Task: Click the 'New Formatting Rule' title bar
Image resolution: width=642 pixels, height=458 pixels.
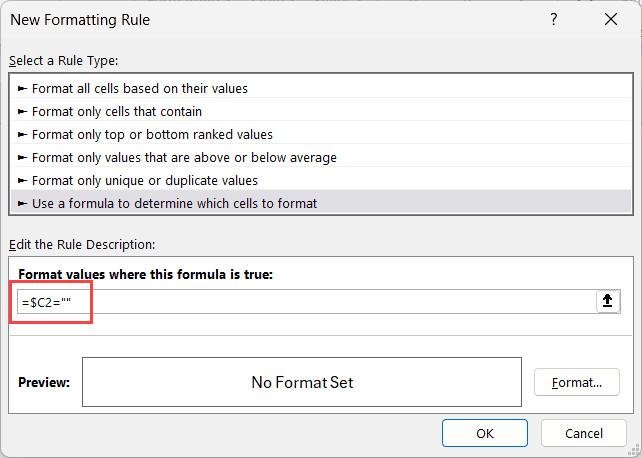Action: click(250, 19)
